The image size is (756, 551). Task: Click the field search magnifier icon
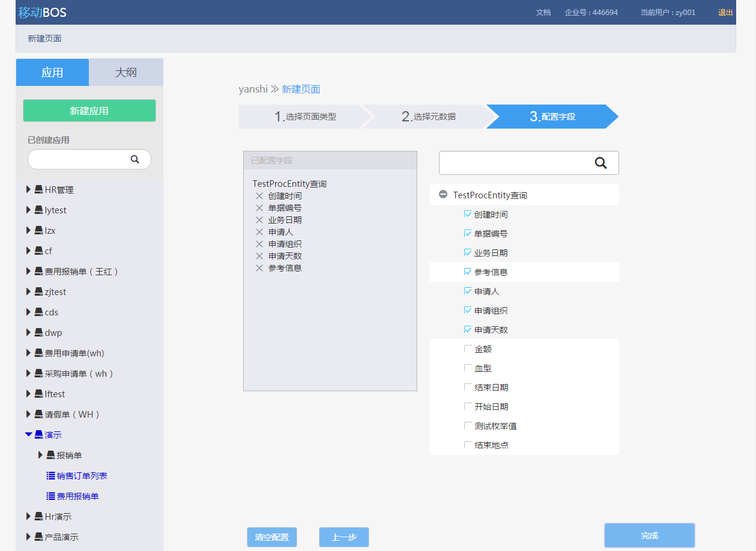pos(600,163)
